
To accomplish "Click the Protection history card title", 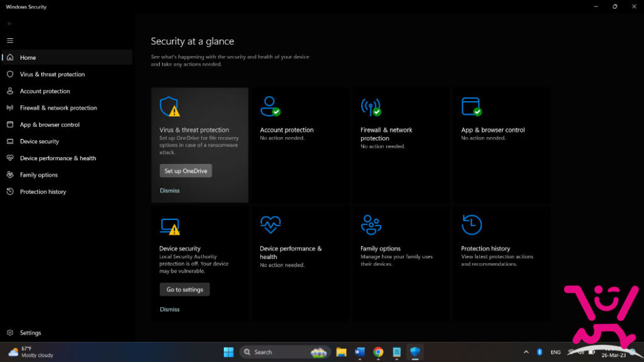I will 486,248.
